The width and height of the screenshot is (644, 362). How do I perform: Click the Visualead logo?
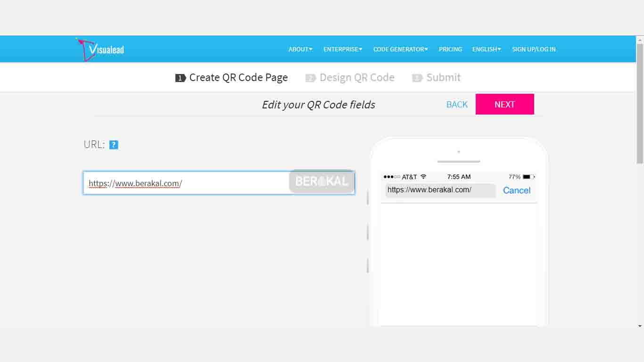pyautogui.click(x=99, y=48)
